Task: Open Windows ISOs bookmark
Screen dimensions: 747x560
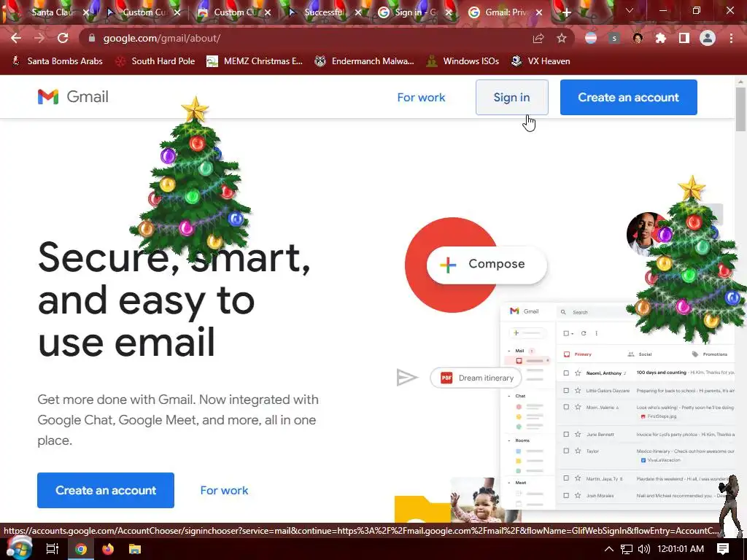Action: coord(462,61)
